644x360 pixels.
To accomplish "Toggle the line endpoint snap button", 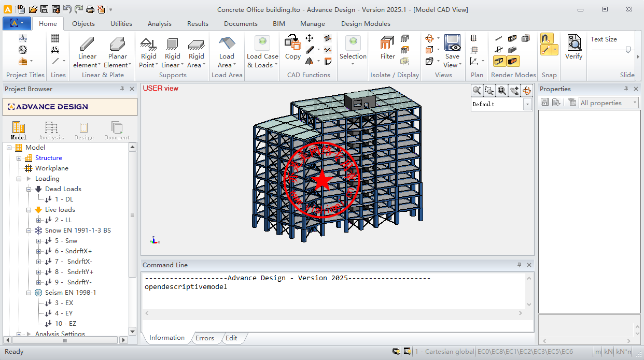I will coord(546,50).
